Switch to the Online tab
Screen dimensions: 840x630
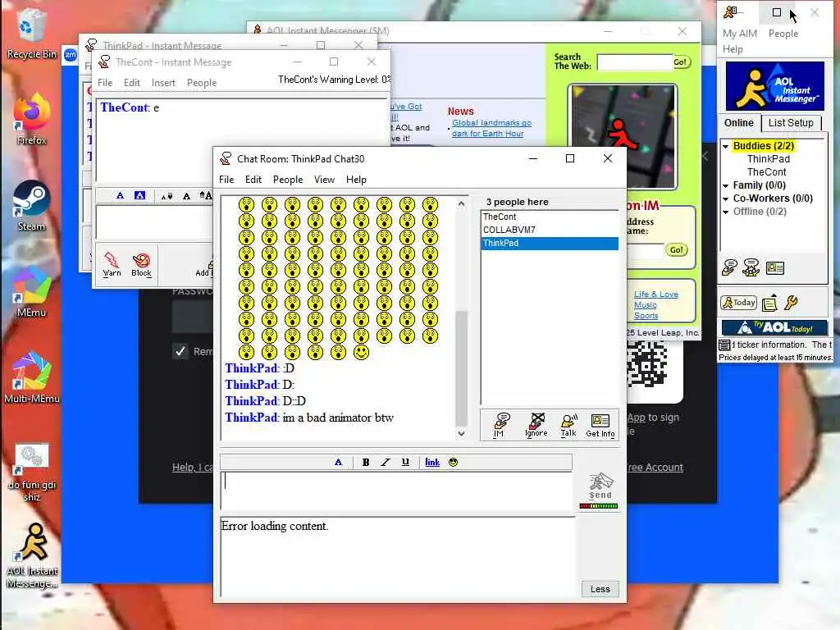739,123
